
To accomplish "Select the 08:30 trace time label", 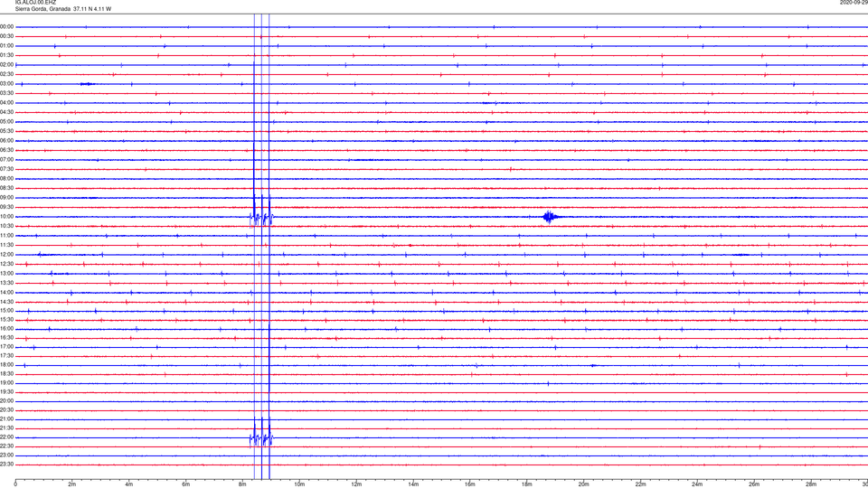I will (x=6, y=188).
